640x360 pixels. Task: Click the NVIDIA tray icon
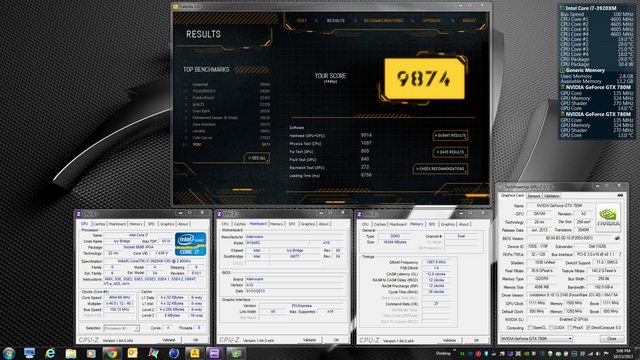(x=526, y=354)
